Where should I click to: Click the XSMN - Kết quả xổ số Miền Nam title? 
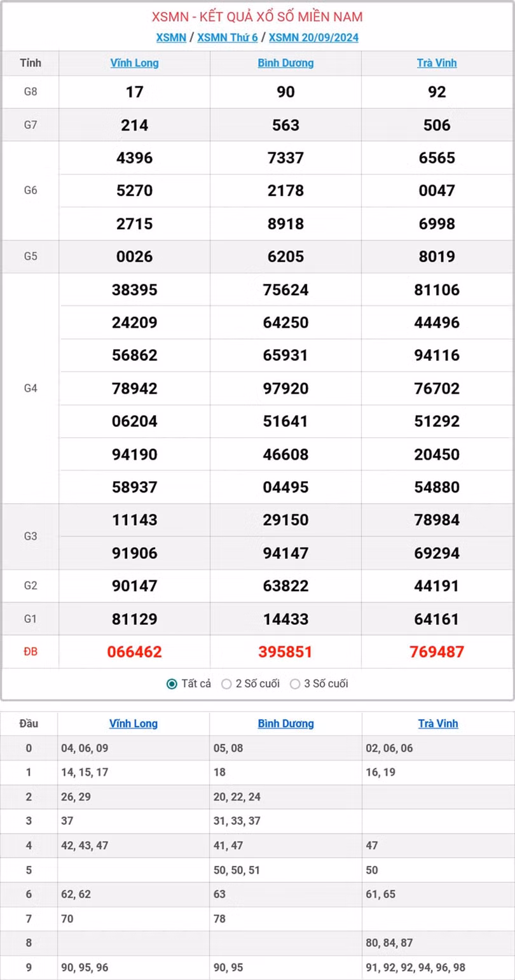pos(257,17)
